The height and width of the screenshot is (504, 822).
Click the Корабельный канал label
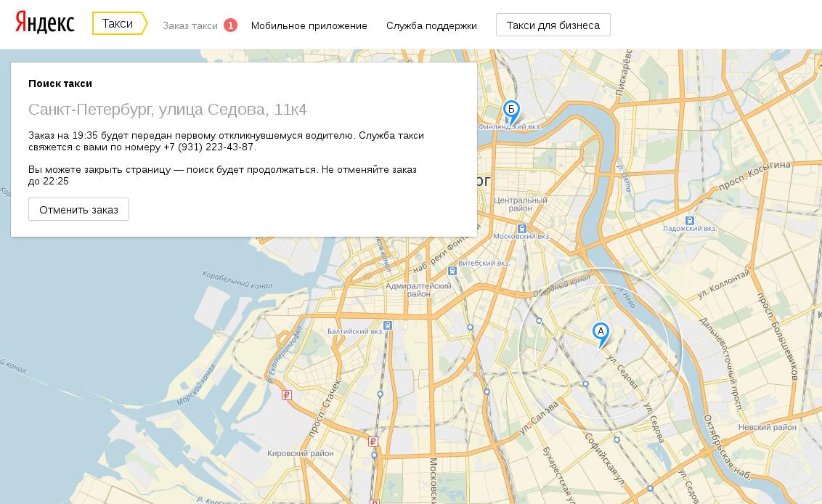pyautogui.click(x=237, y=280)
